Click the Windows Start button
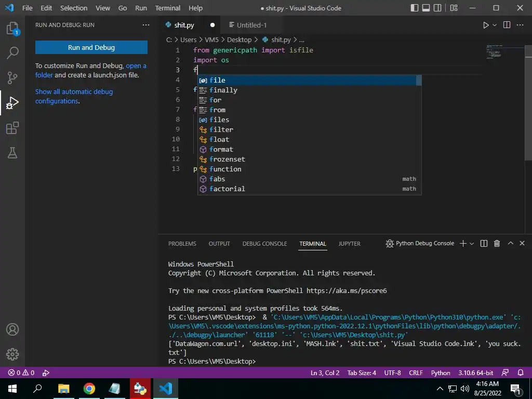 click(12, 389)
